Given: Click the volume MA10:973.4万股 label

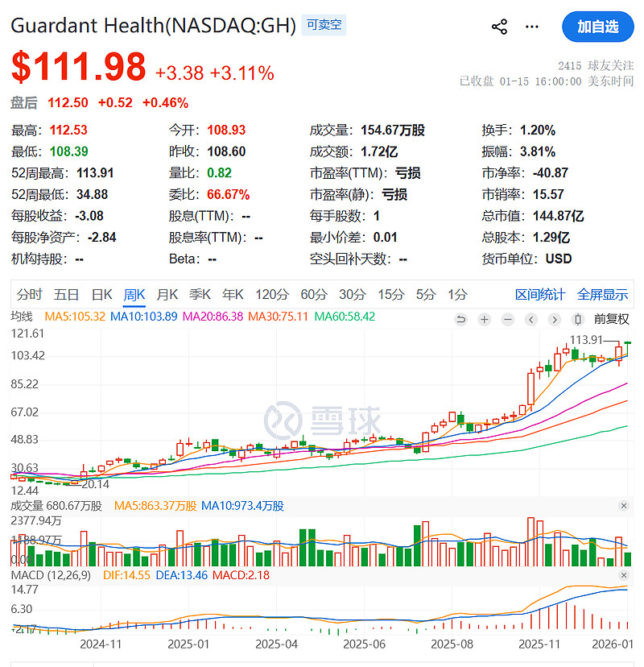Looking at the screenshot, I should pos(242,506).
